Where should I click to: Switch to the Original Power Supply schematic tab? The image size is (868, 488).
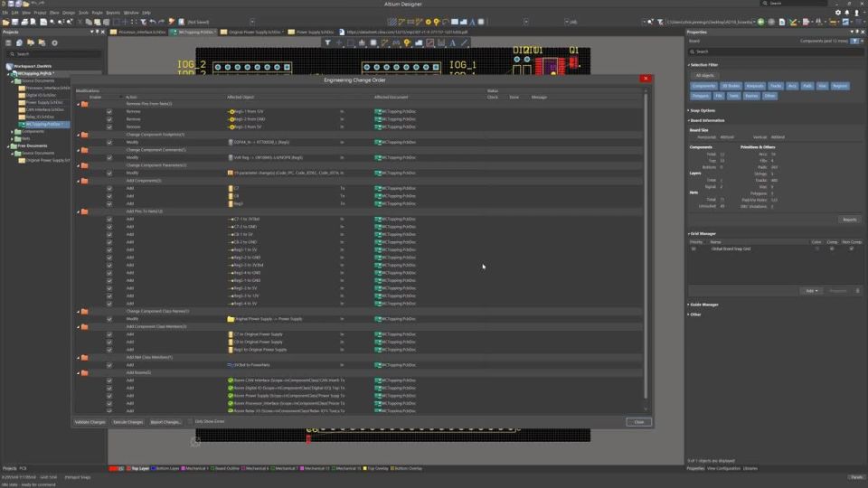[252, 33]
